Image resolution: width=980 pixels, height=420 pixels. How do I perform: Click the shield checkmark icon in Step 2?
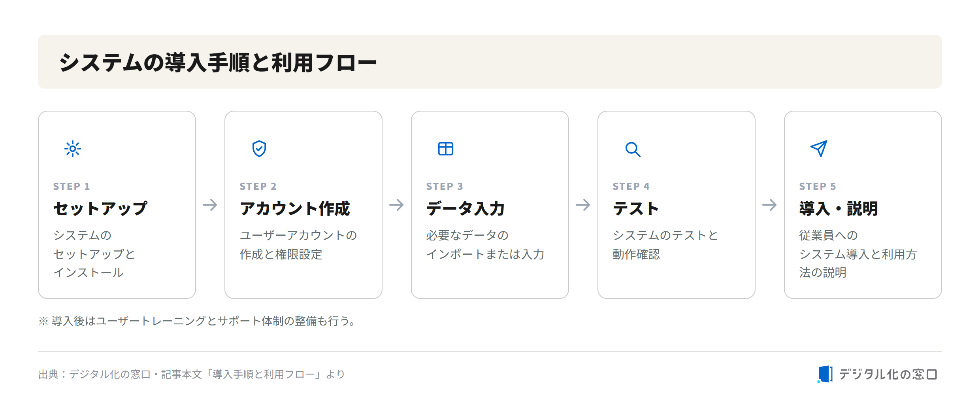point(259,149)
